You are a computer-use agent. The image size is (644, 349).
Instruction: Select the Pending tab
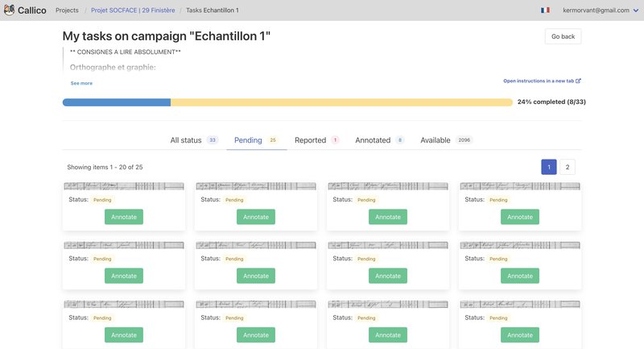pyautogui.click(x=256, y=140)
